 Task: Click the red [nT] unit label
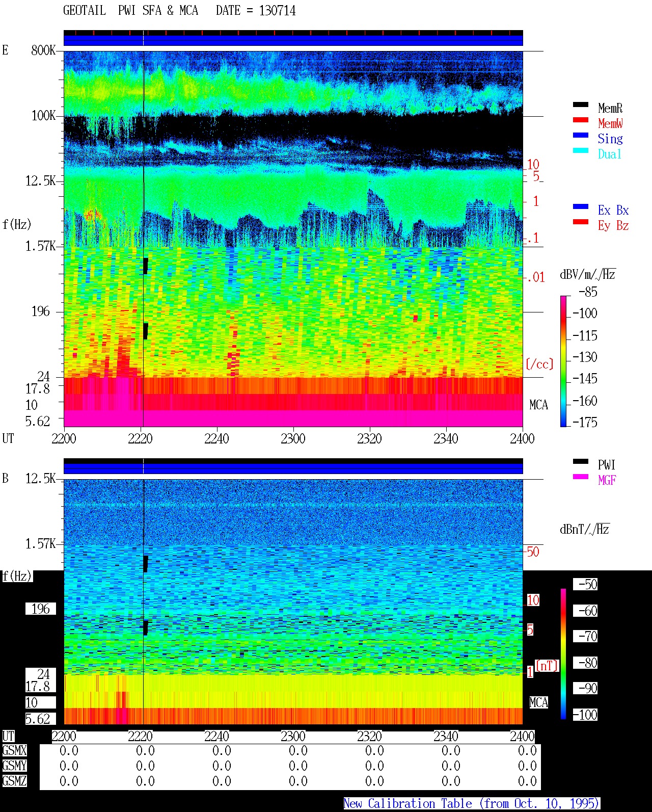tap(547, 666)
